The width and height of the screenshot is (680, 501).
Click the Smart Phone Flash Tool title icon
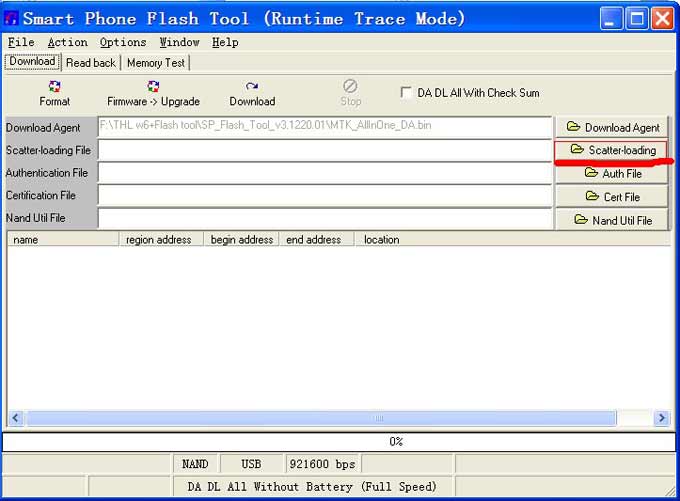tap(11, 19)
